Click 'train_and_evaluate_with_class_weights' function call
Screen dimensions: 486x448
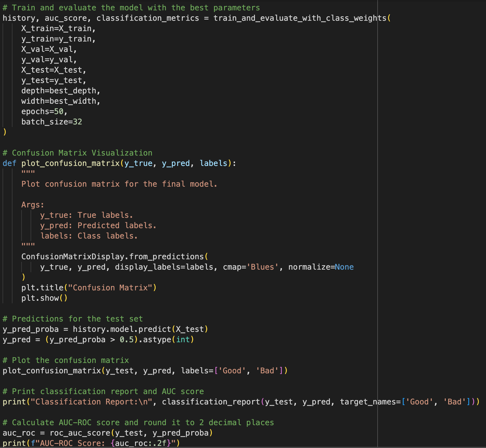300,18
